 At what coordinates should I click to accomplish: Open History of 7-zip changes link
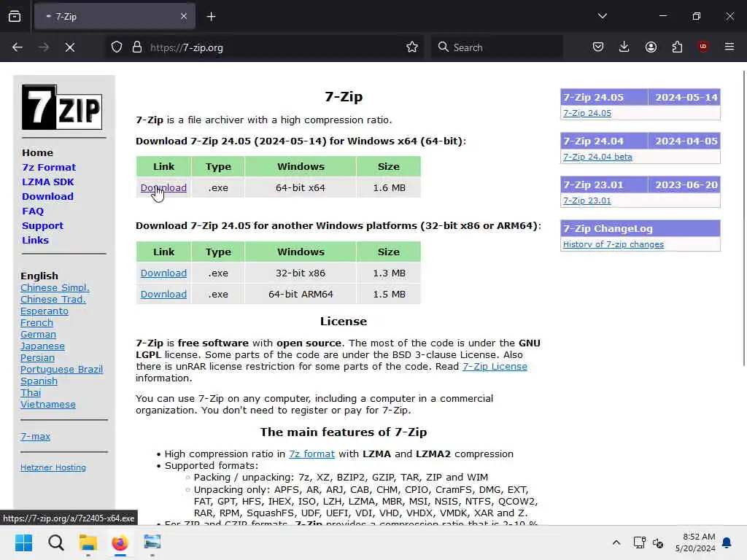tap(613, 245)
